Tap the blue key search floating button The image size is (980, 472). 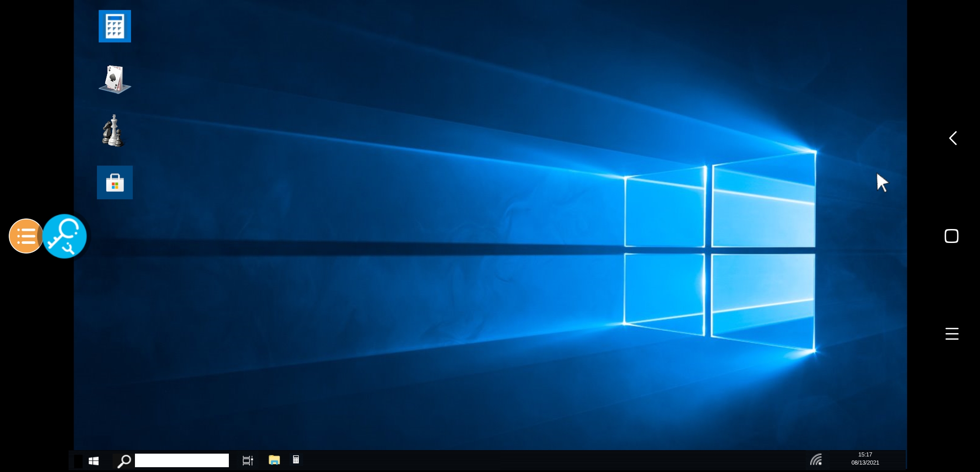click(65, 236)
